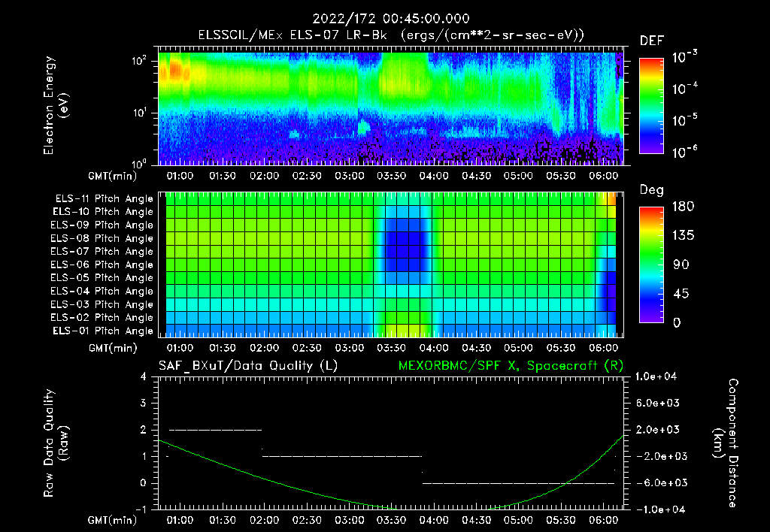Click the 0 degree colorbar tick
This screenshot has width=770, height=532.
[x=677, y=322]
